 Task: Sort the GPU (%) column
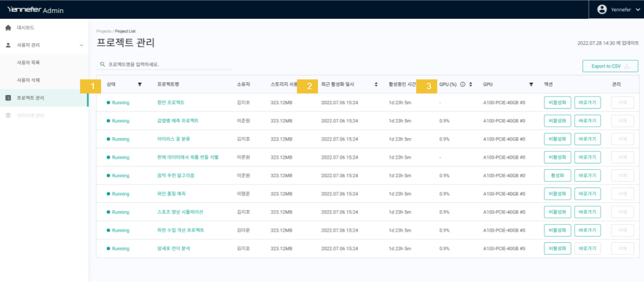pyautogui.click(x=470, y=85)
